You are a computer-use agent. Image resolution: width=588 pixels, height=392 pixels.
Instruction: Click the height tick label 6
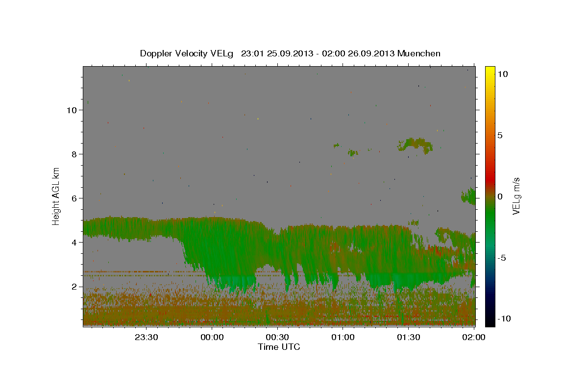[x=74, y=198]
